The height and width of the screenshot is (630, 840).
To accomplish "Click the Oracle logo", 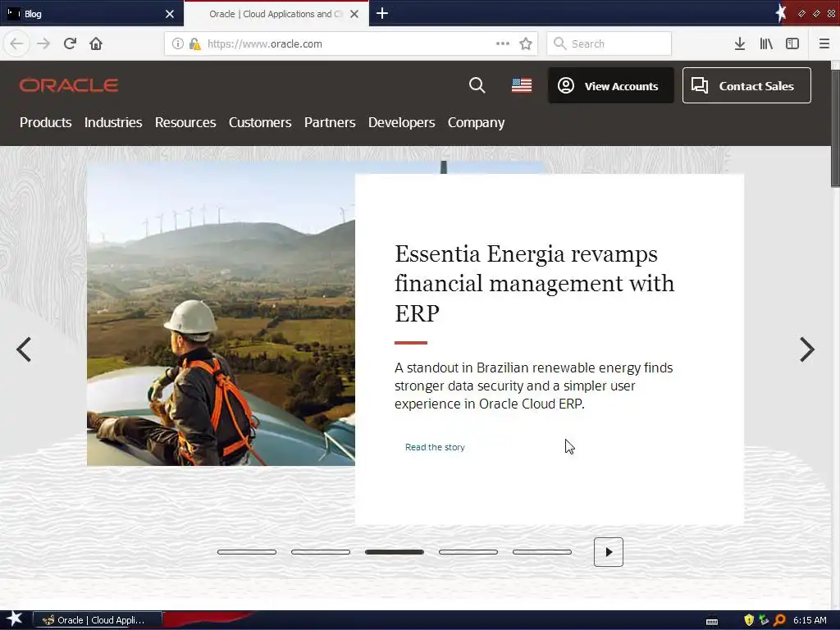I will point(69,85).
